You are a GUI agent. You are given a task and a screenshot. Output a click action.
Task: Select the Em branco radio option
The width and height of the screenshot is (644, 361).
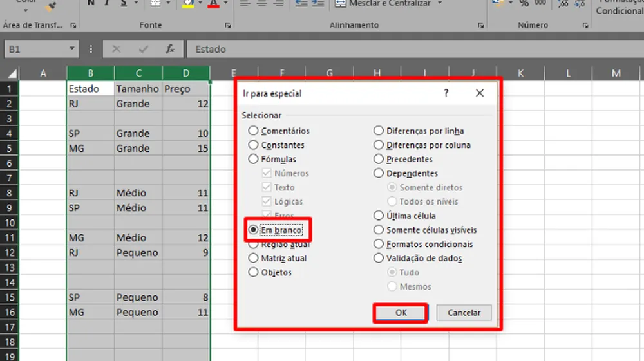pyautogui.click(x=276, y=230)
